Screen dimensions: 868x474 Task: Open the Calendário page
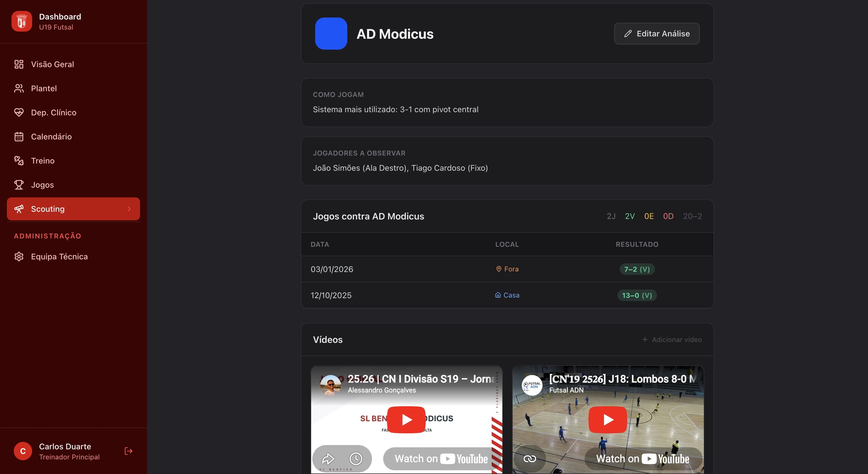click(73, 137)
